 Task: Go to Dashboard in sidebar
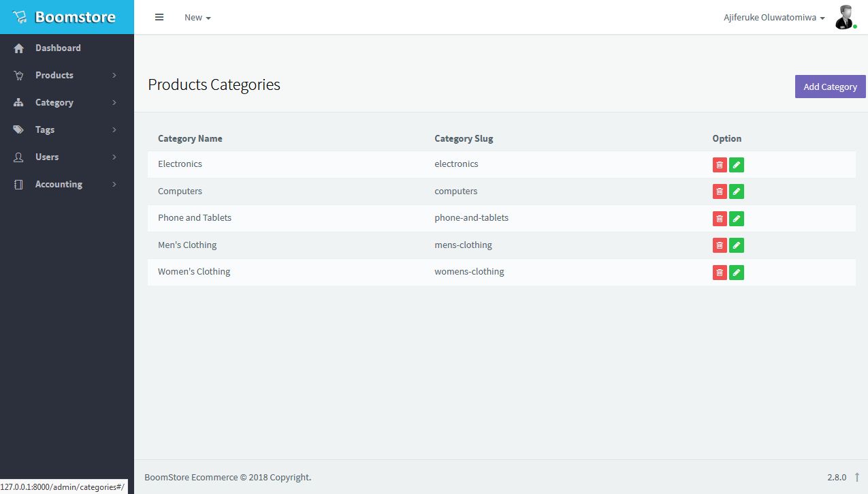pyautogui.click(x=58, y=48)
